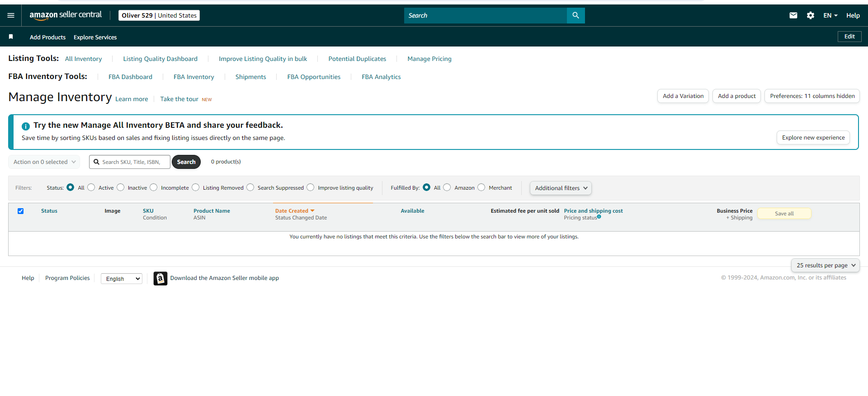Image resolution: width=868 pixels, height=396 pixels.
Task: Select the Listing Removed radio button
Action: (195, 187)
